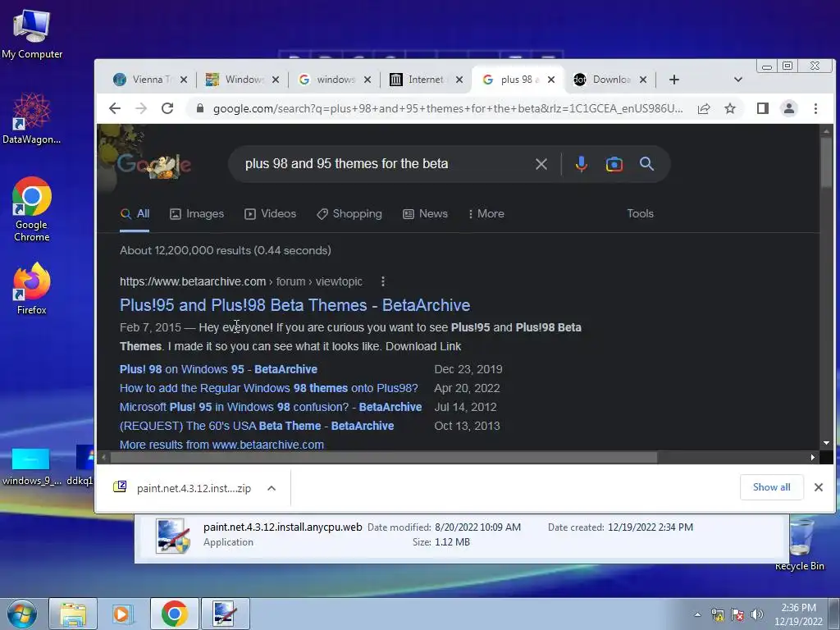The image size is (840, 630).
Task: Go back in Chrome
Action: (115, 109)
